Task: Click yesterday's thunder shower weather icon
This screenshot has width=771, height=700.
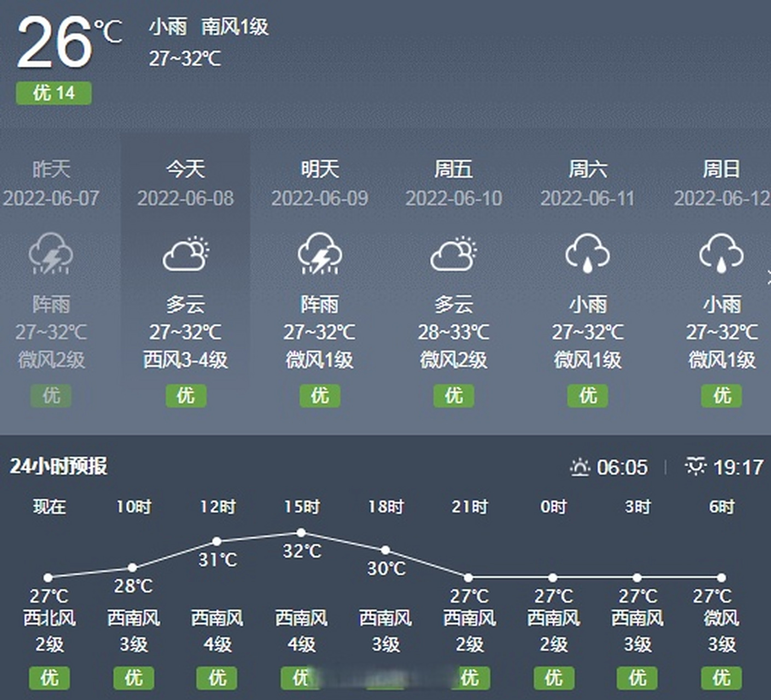Action: pos(51,253)
